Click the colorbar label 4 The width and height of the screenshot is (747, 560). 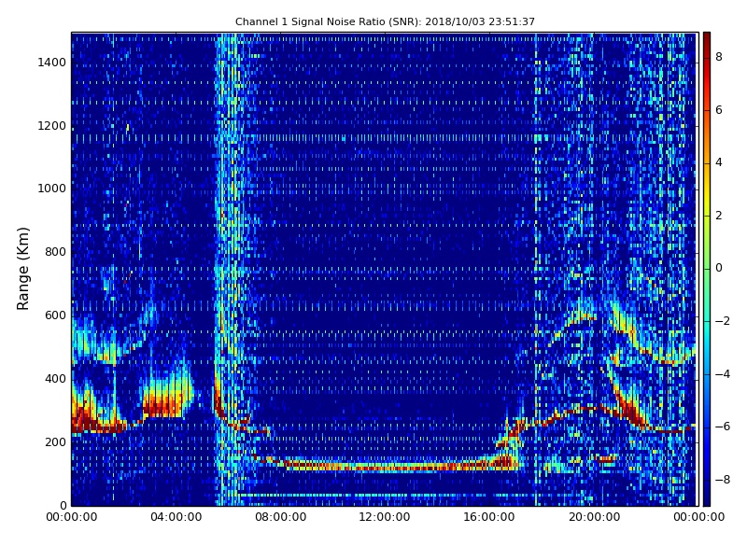(719, 162)
